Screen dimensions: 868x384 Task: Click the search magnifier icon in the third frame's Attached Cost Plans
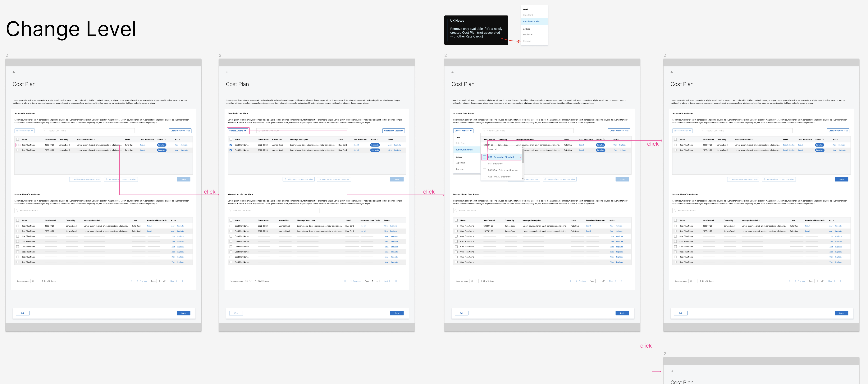pyautogui.click(x=485, y=131)
